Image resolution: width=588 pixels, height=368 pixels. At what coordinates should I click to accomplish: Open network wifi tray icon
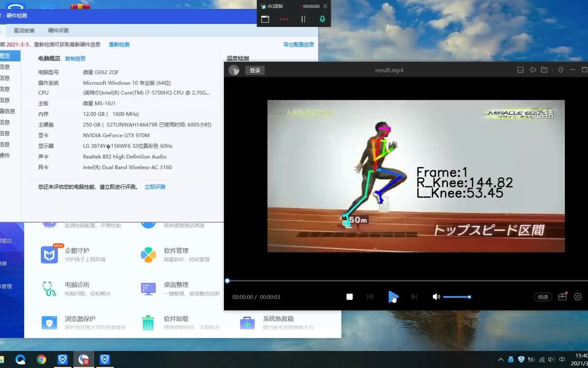[x=542, y=359]
